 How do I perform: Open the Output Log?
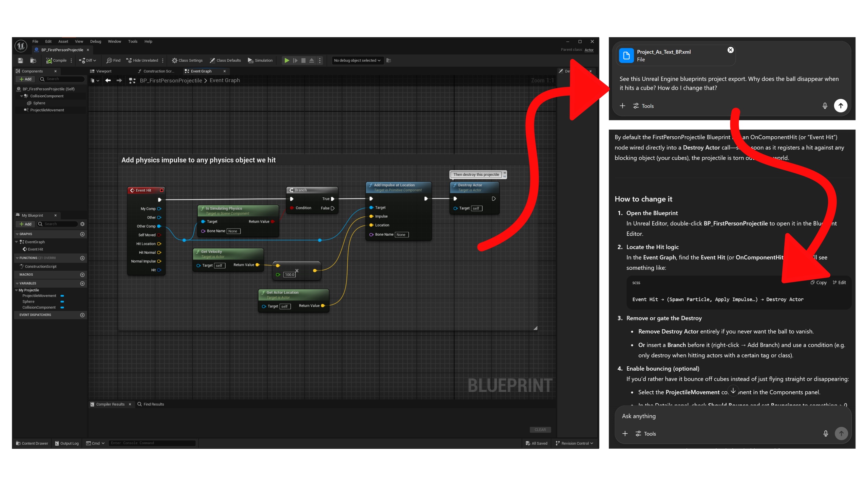[x=67, y=443]
